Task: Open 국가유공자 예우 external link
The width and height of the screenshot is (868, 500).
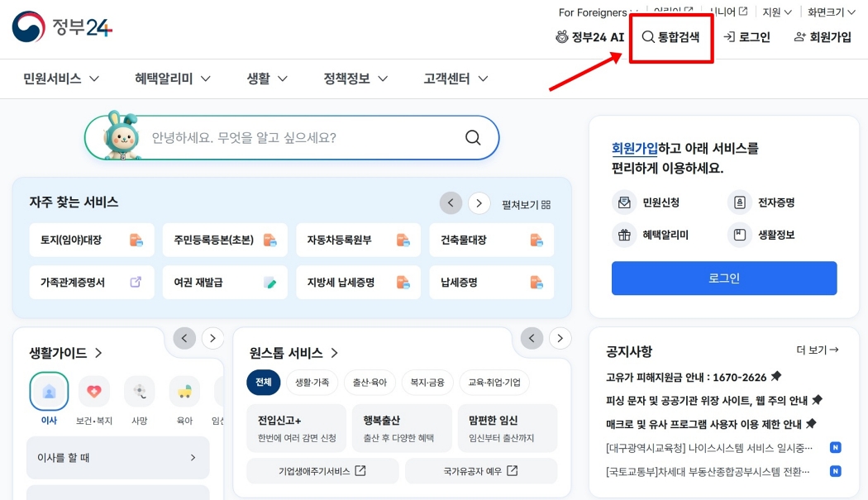Action: (x=481, y=471)
